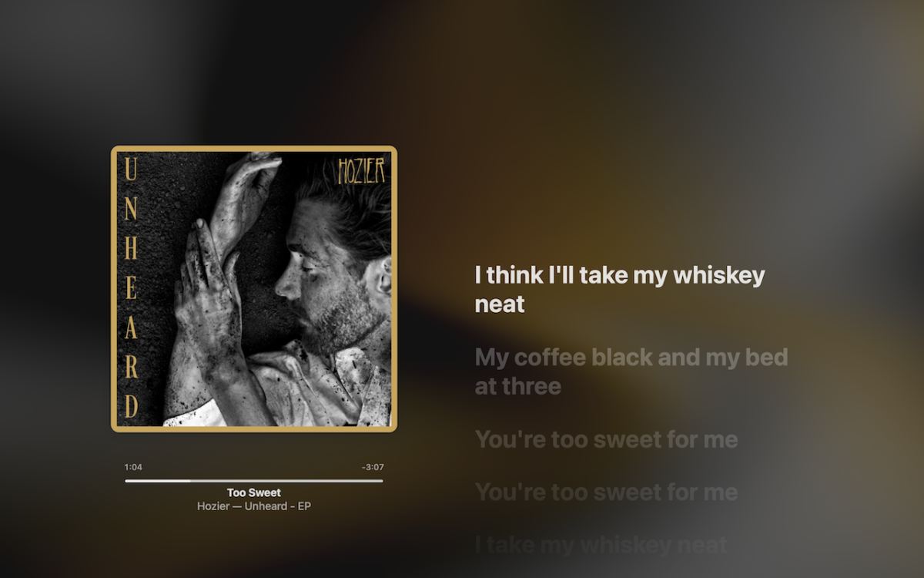Viewport: 924px width, 578px height.
Task: Click the word neat in the active lyric
Action: pos(500,304)
